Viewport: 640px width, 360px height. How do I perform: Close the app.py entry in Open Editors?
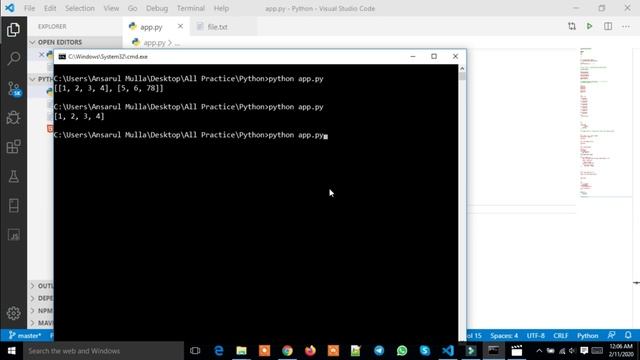(41, 54)
